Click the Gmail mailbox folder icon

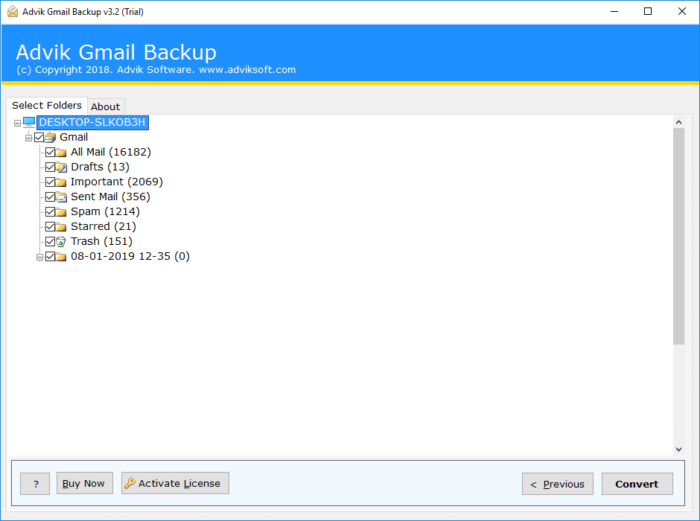[x=50, y=137]
